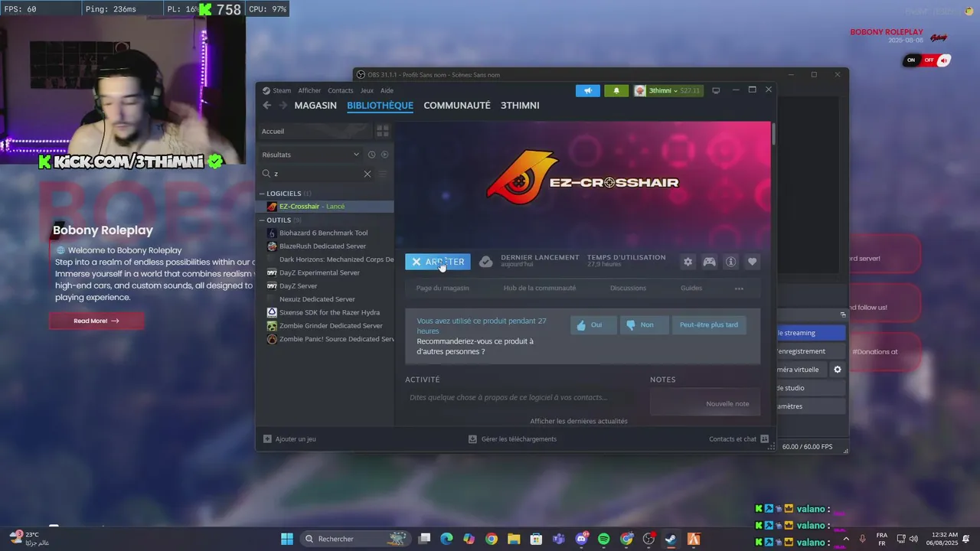980x551 pixels.
Task: Expand the Résultats filter dropdown
Action: [310, 155]
